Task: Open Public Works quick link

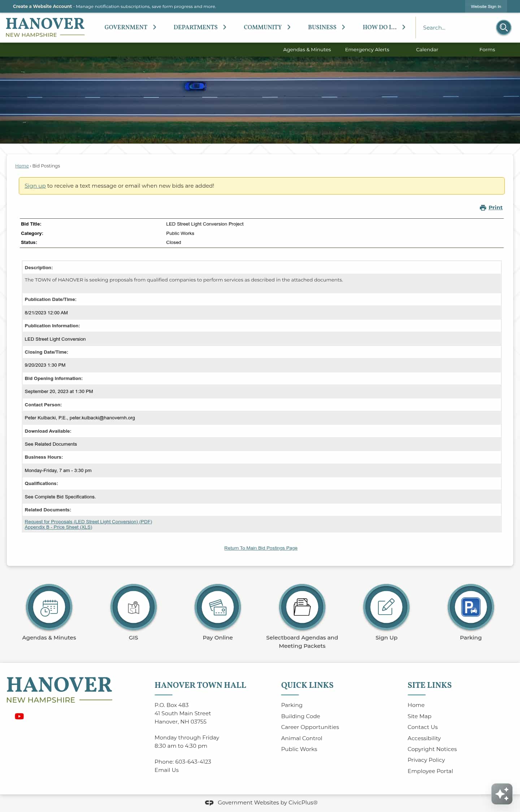Action: 299,749
